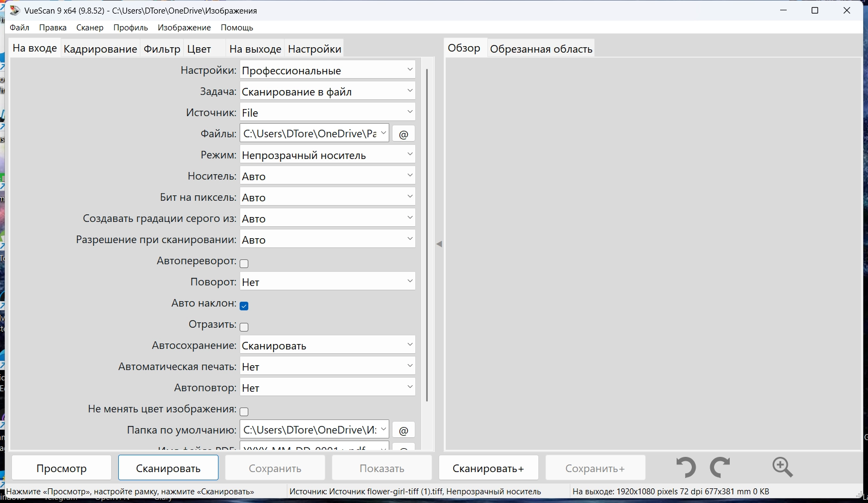
Task: Open the Сканер menu
Action: (89, 28)
